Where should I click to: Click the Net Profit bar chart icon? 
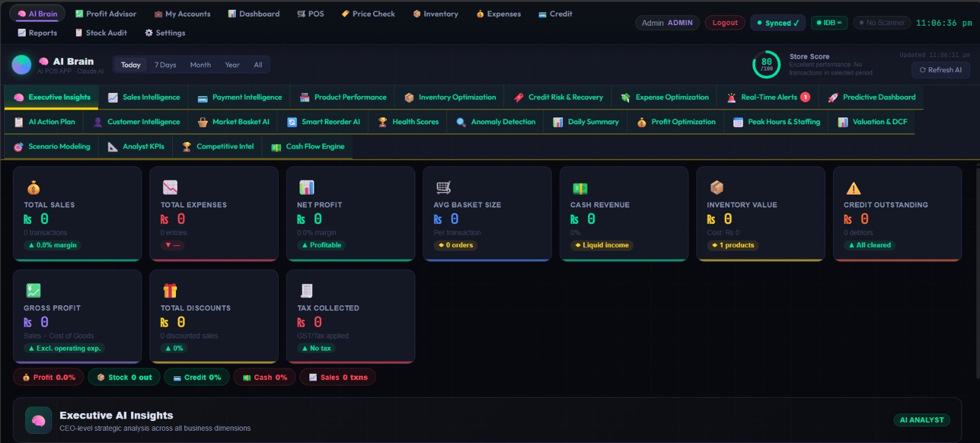point(306,187)
